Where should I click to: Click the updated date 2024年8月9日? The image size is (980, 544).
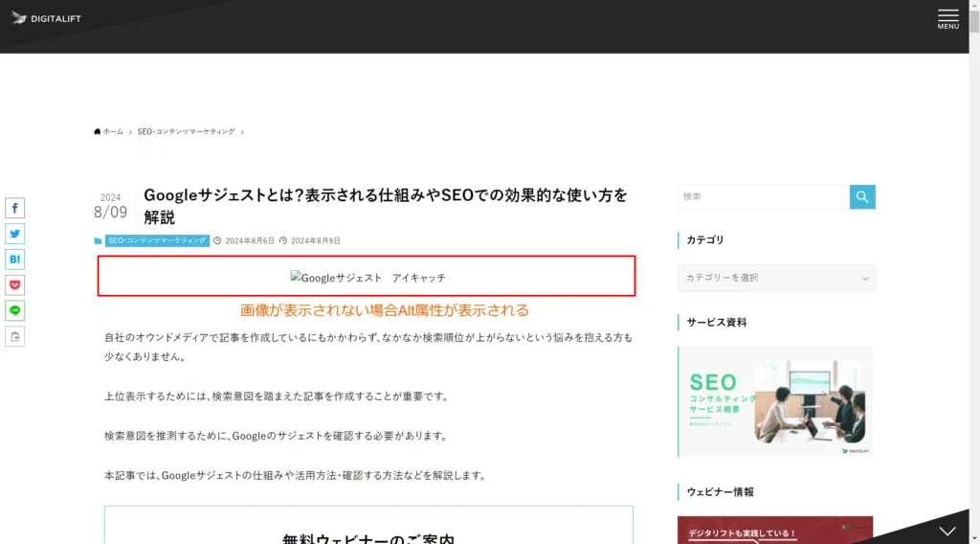[316, 240]
